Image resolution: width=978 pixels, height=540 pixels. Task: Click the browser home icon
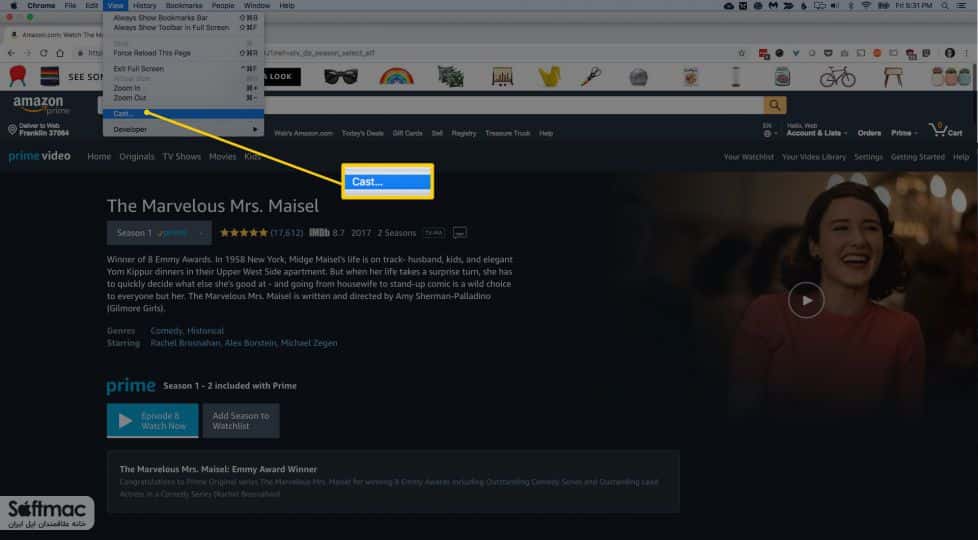[60, 53]
